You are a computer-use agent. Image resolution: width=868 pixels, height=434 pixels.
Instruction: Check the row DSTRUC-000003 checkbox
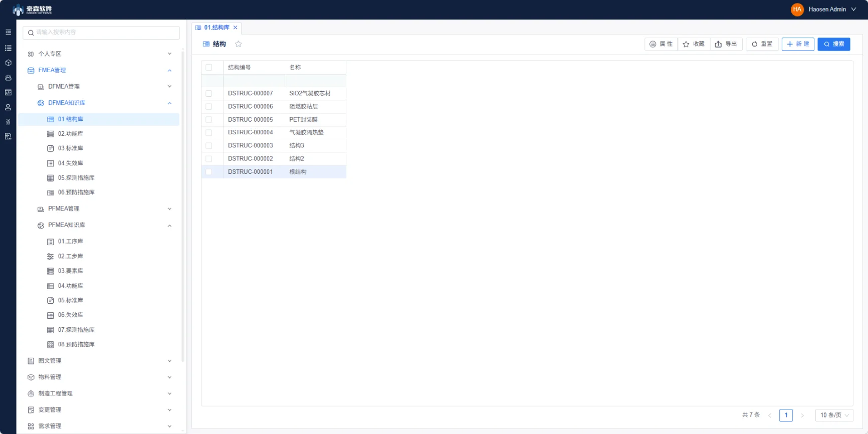pyautogui.click(x=209, y=146)
